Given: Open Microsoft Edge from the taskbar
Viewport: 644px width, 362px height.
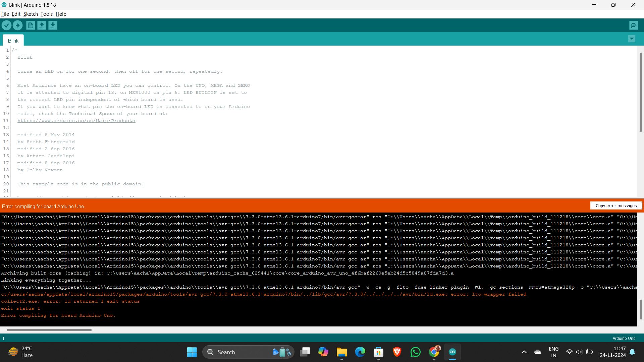Looking at the screenshot, I should [x=360, y=352].
